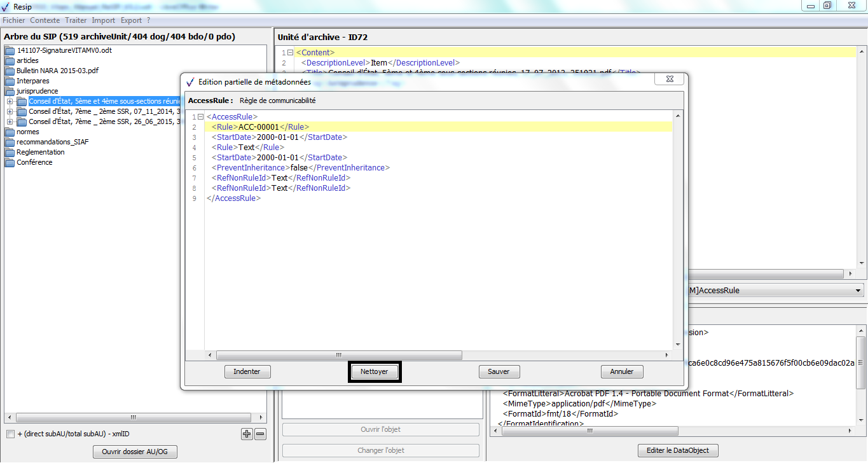Select the Reglementation folder icon
Screen dimensions: 868x463
pyautogui.click(x=10, y=153)
